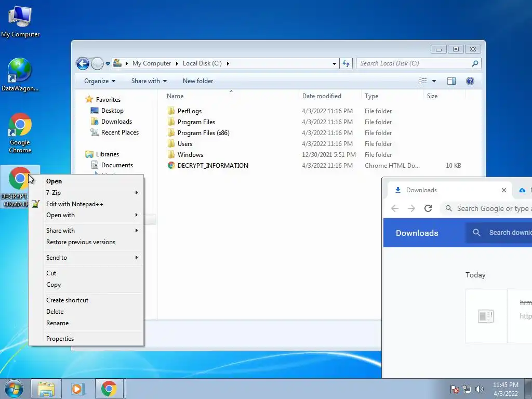Open the view options dropdown arrow
This screenshot has width=532, height=399.
tap(434, 81)
